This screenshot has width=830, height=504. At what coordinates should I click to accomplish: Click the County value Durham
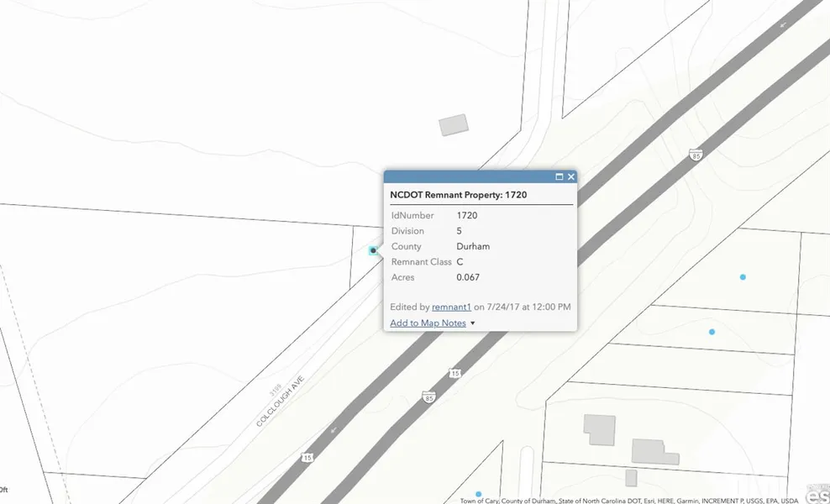coord(473,247)
